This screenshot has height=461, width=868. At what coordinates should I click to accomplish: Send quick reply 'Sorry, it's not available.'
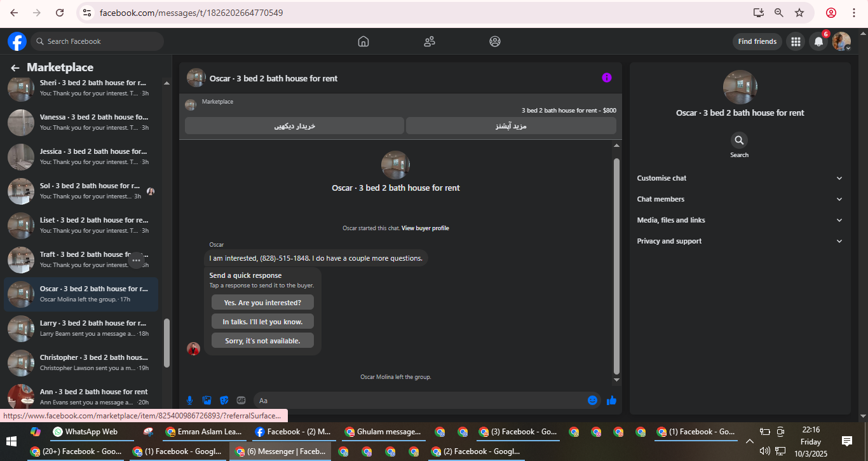(x=262, y=341)
